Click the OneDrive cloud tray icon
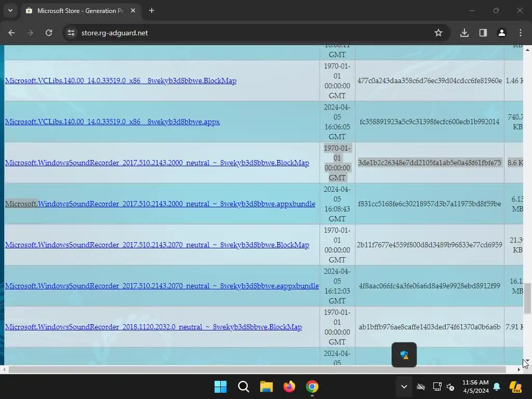Image resolution: width=532 pixels, height=399 pixels. point(421,387)
